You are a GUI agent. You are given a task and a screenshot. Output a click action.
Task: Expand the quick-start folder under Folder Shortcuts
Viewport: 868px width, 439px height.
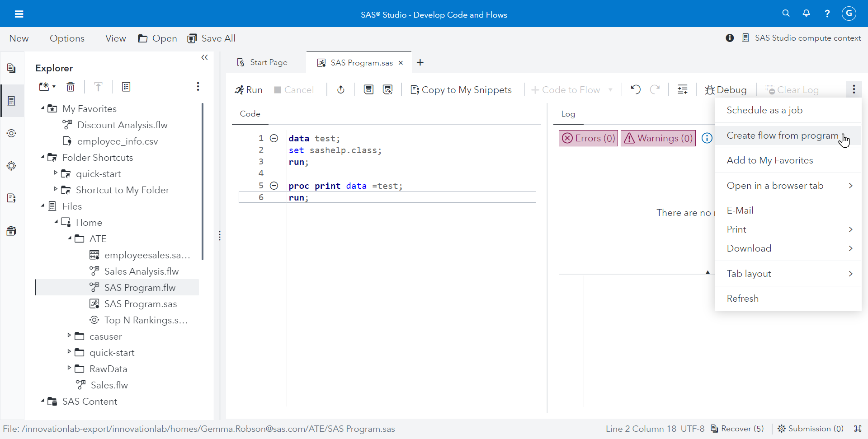pos(56,173)
